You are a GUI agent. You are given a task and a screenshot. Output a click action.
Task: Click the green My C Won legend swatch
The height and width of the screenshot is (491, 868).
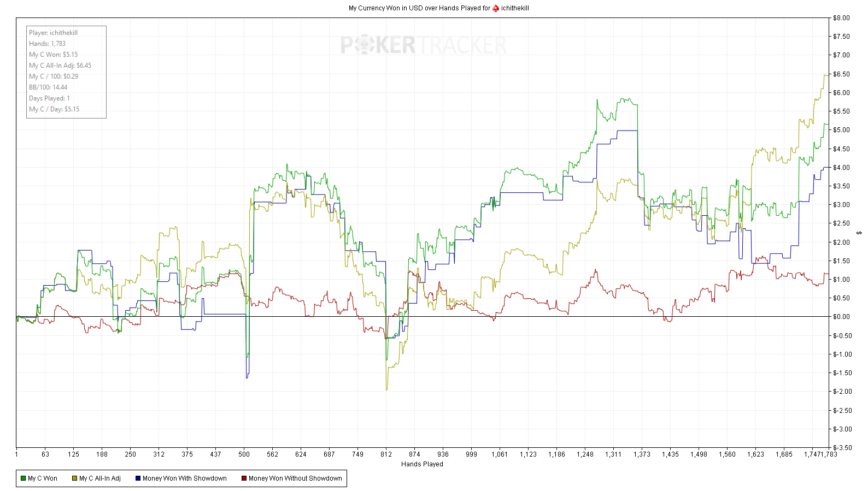coord(24,478)
